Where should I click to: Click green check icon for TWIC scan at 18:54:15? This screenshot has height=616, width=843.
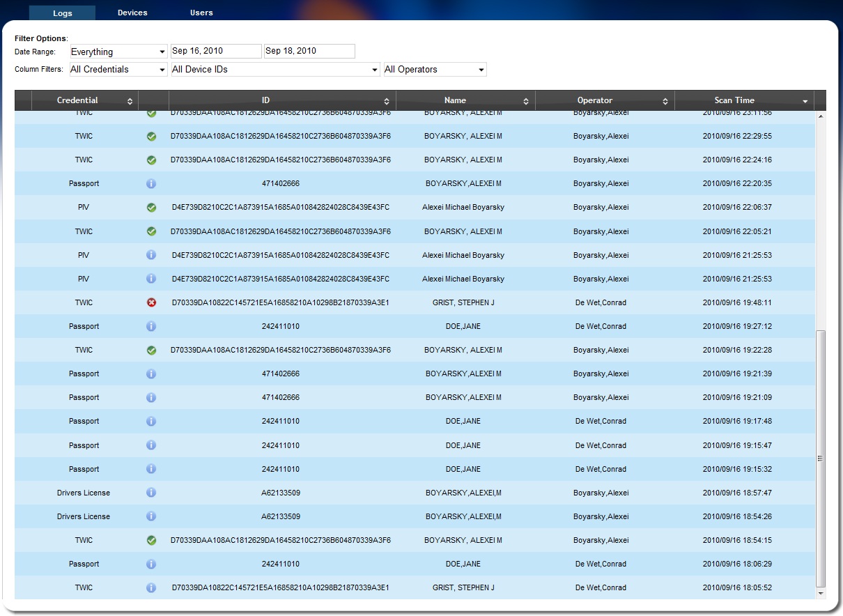coord(151,540)
